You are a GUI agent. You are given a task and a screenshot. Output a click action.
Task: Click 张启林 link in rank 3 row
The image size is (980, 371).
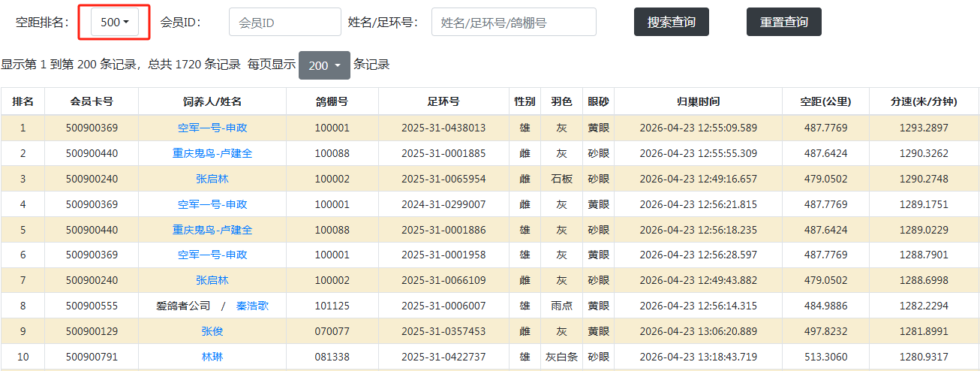[x=212, y=179]
